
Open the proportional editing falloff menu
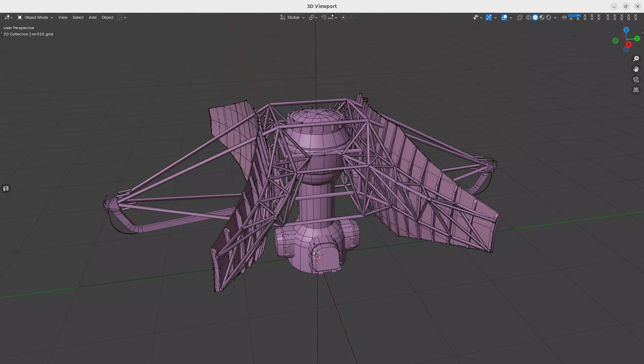(353, 17)
